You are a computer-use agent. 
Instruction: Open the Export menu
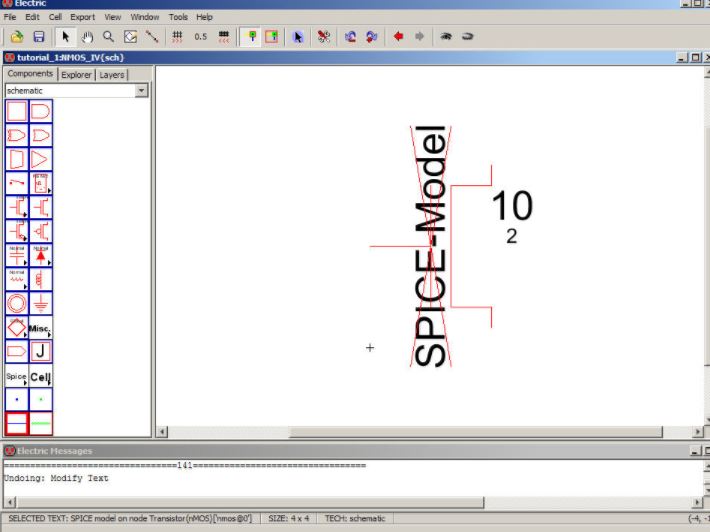click(82, 17)
